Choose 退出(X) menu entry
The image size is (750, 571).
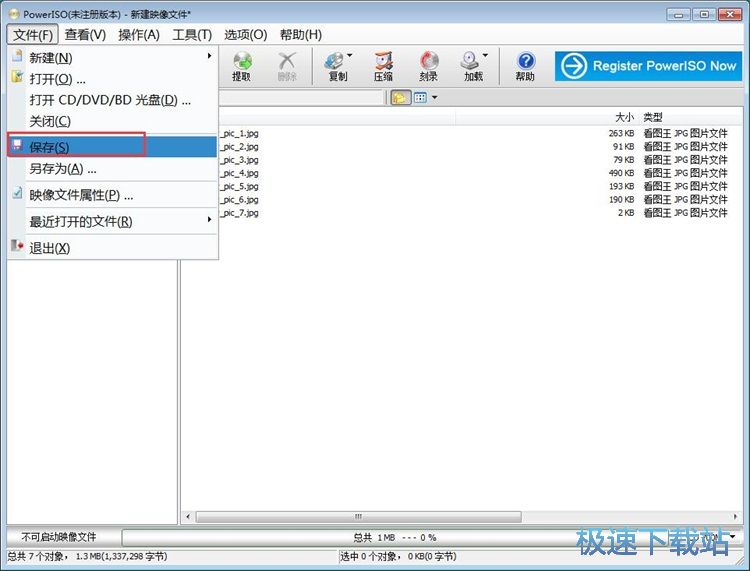point(112,248)
